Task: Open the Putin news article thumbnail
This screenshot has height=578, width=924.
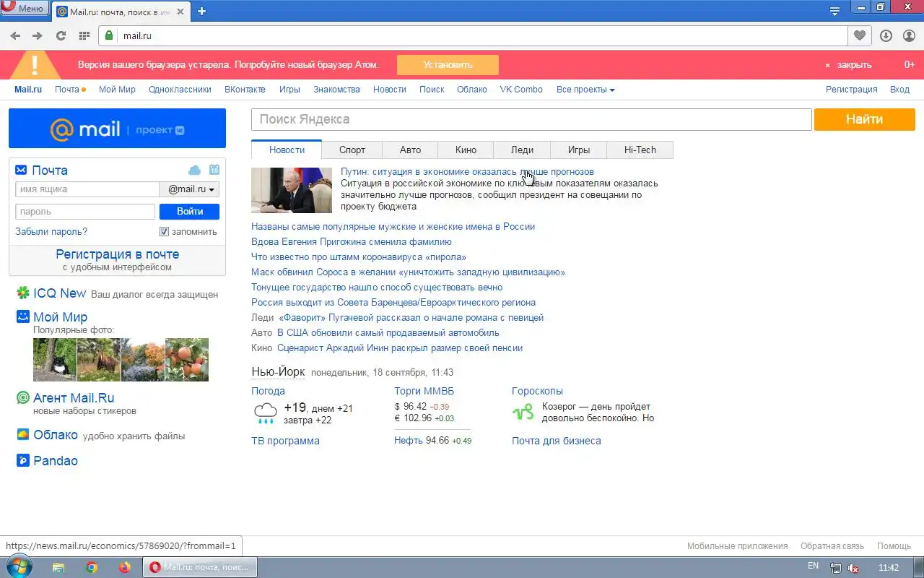Action: point(292,190)
